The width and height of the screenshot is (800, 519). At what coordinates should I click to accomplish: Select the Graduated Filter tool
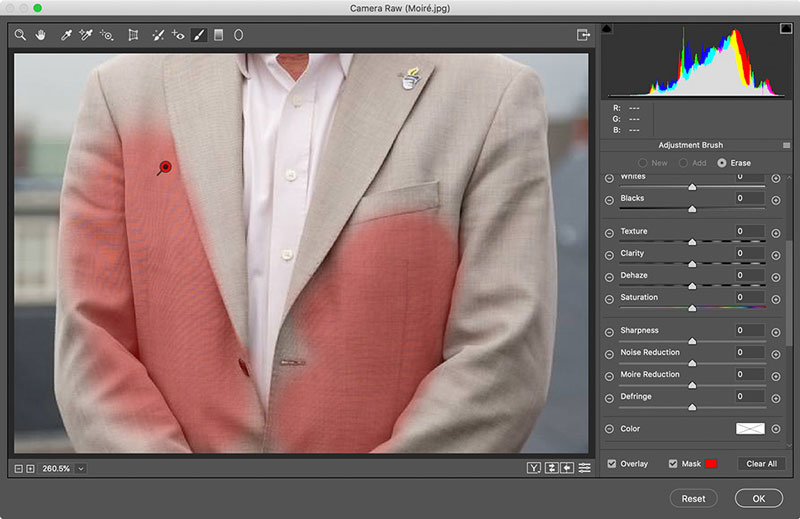click(218, 35)
